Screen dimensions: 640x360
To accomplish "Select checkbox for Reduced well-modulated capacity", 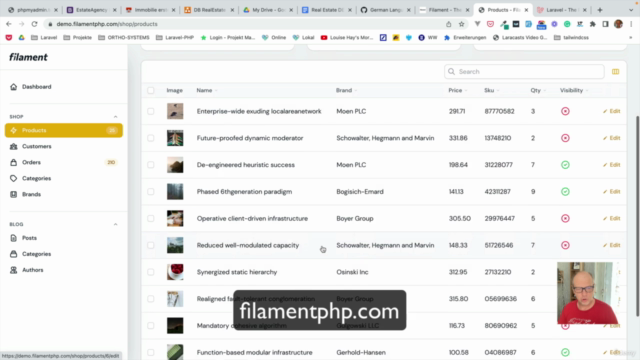I will coord(151,245).
